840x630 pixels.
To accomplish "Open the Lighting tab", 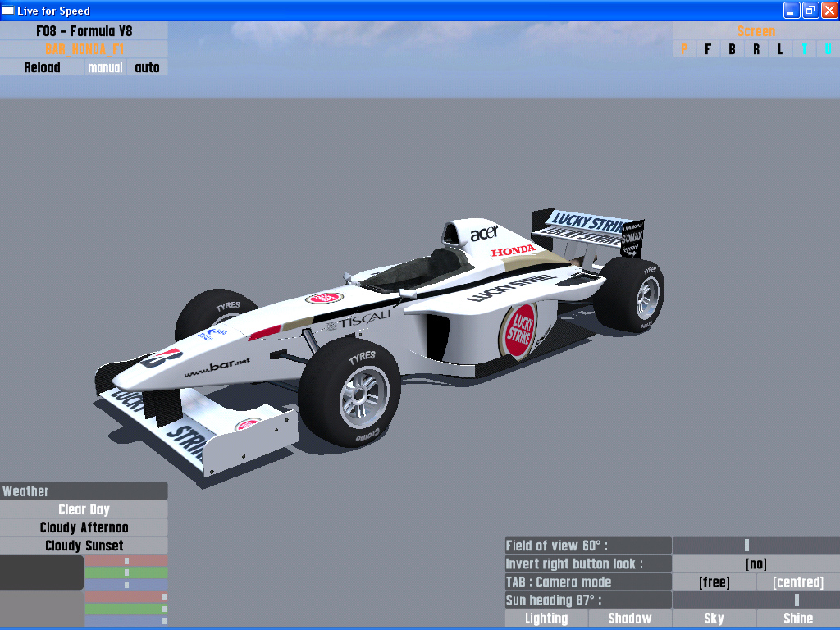I will (546, 619).
